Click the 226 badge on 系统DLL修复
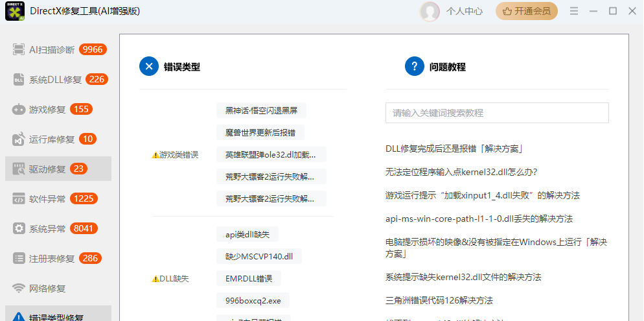 pyautogui.click(x=97, y=79)
